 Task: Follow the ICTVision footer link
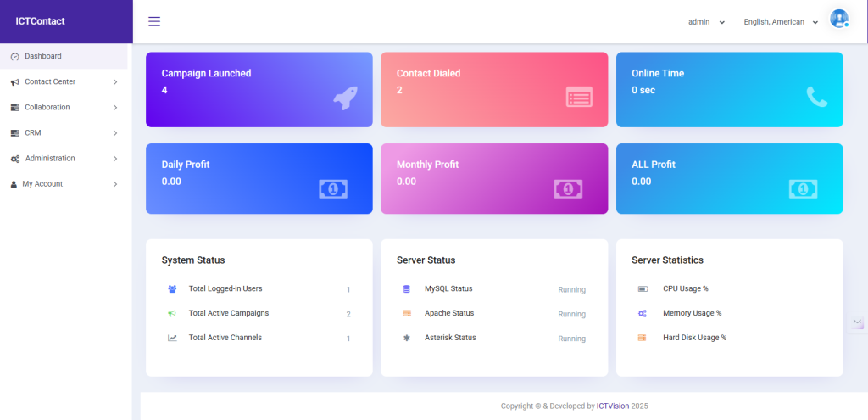pyautogui.click(x=612, y=406)
